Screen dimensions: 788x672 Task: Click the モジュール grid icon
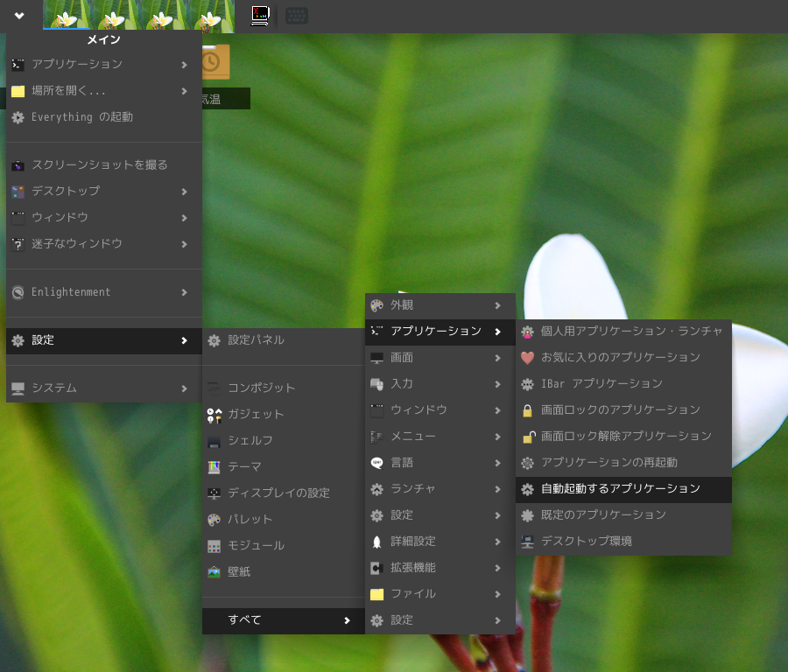point(215,546)
